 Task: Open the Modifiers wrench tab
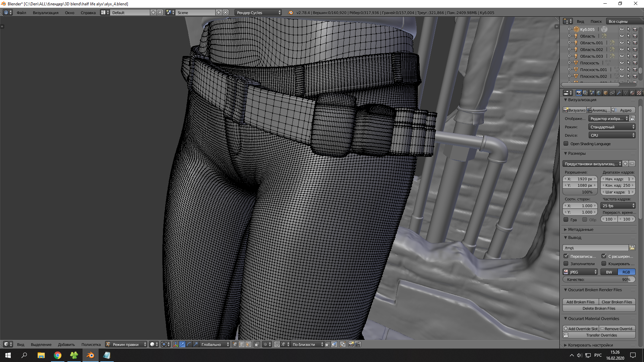[x=619, y=93]
